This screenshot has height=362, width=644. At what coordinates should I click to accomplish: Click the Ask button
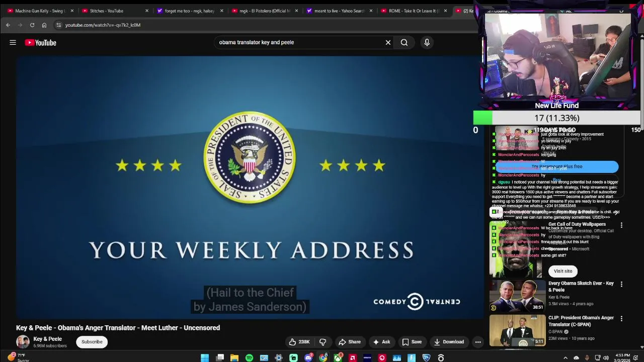pos(381,342)
